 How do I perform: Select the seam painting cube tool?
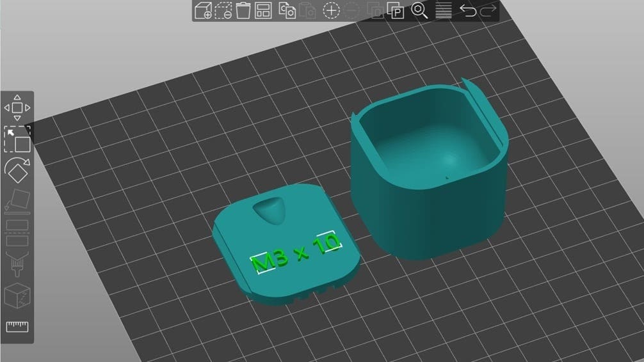[17, 295]
